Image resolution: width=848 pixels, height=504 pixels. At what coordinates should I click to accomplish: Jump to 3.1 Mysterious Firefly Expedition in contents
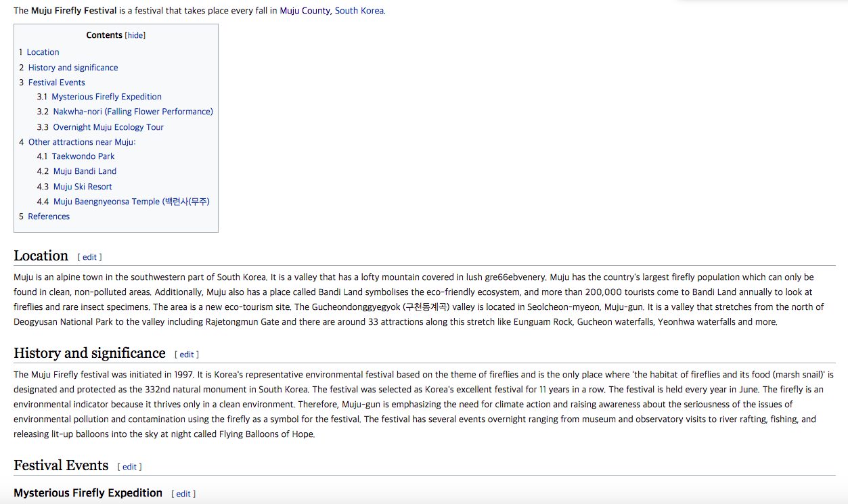click(x=99, y=97)
